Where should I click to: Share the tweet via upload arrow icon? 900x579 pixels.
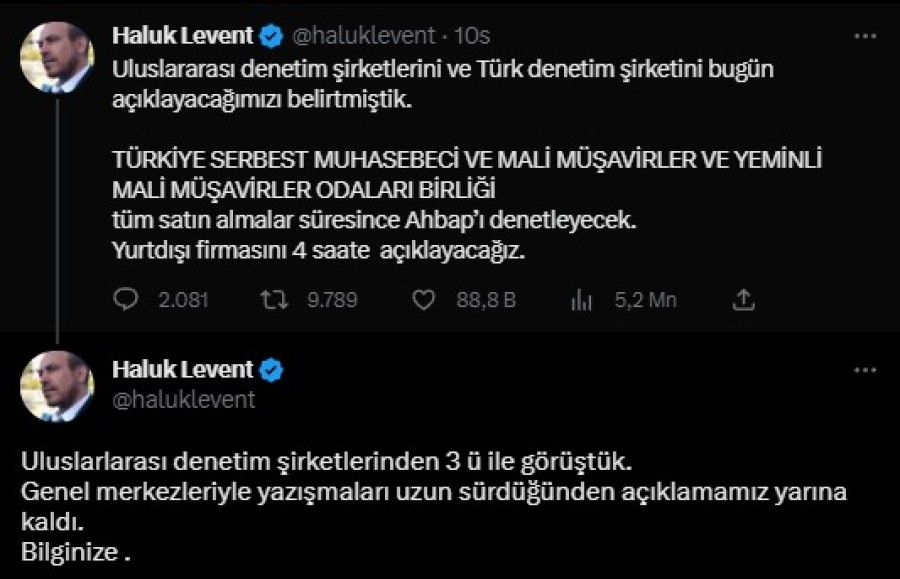click(743, 300)
